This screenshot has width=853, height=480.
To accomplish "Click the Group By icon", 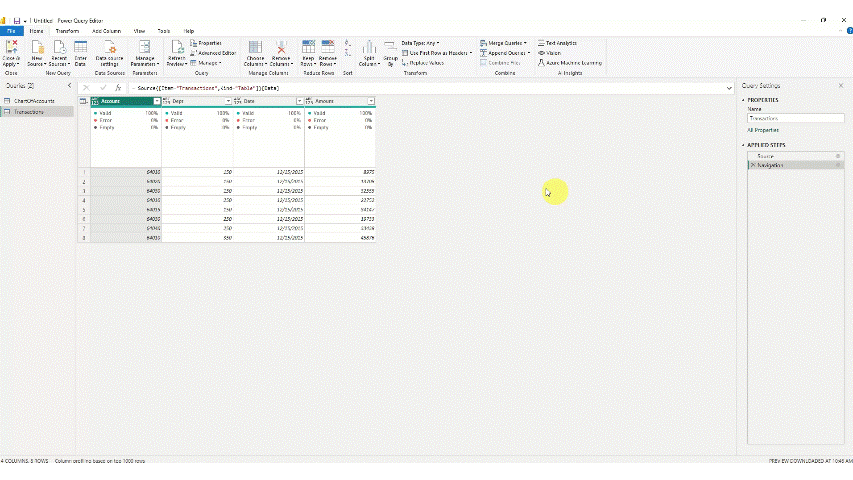I will (389, 50).
